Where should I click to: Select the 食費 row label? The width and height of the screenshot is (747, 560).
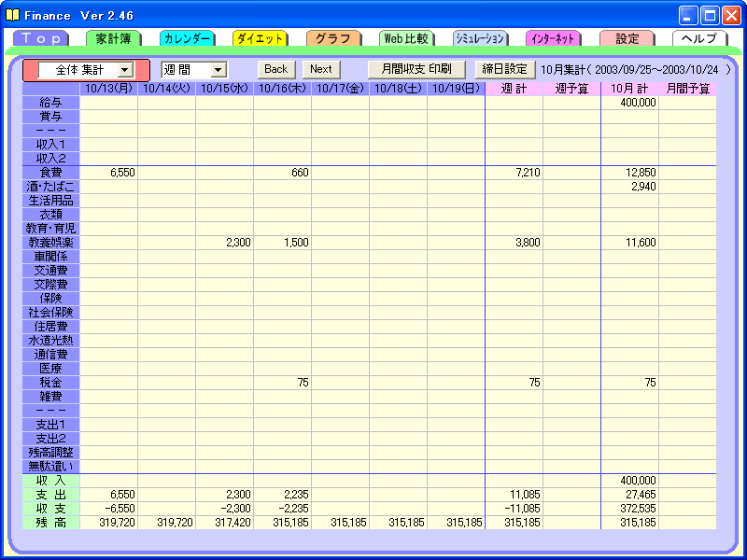51,173
